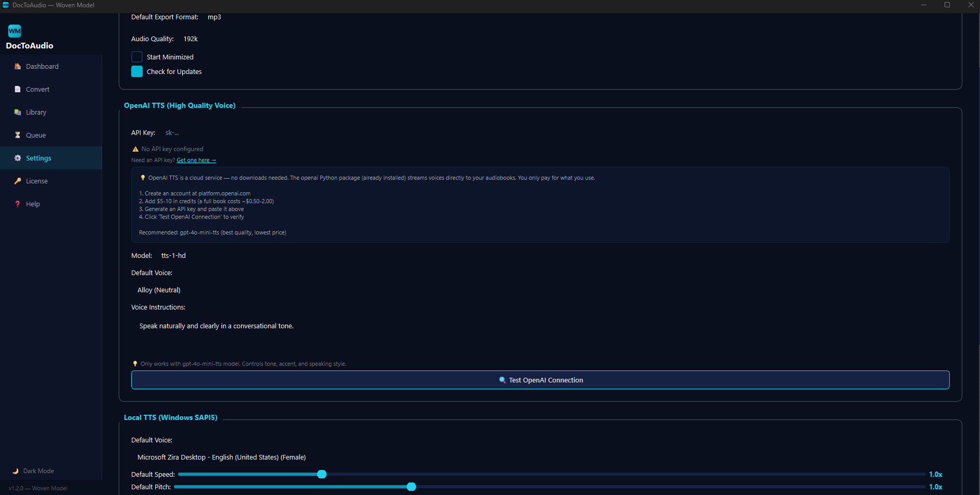This screenshot has width=980, height=495.
Task: Click the Default Pitch 1.0x value
Action: pyautogui.click(x=936, y=487)
